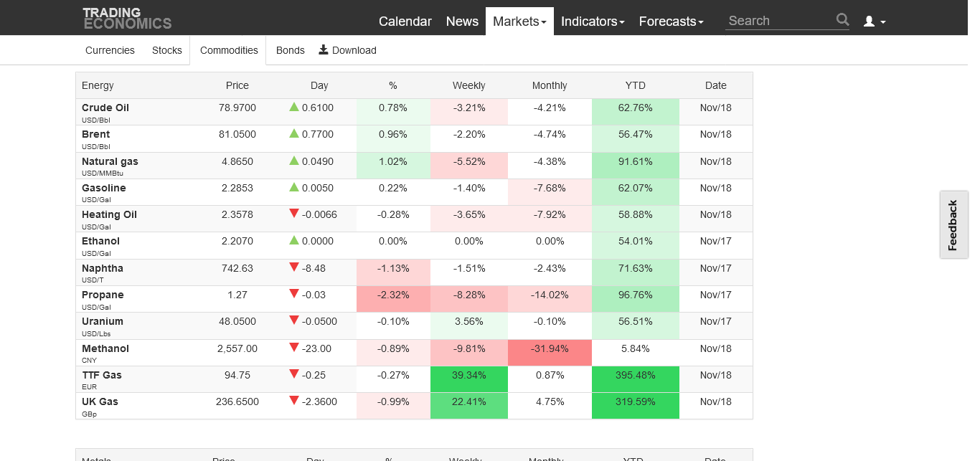This screenshot has width=980, height=461.
Task: Click the Trading Economics logo
Action: point(127,19)
